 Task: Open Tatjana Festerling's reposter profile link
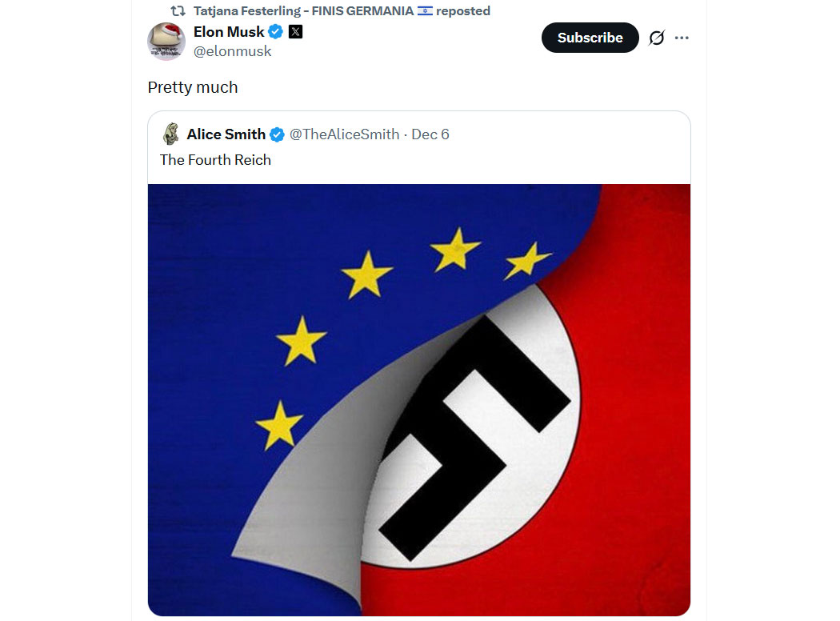(x=302, y=11)
